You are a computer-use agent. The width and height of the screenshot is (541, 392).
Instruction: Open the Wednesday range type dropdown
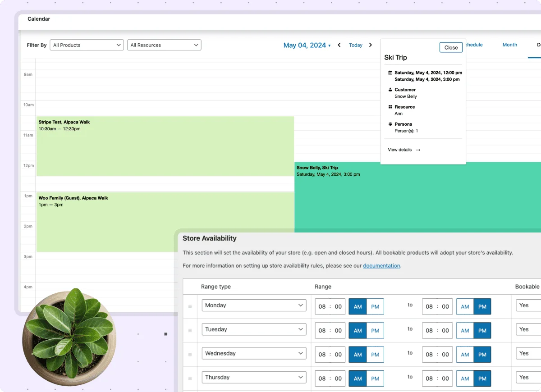tap(254, 353)
